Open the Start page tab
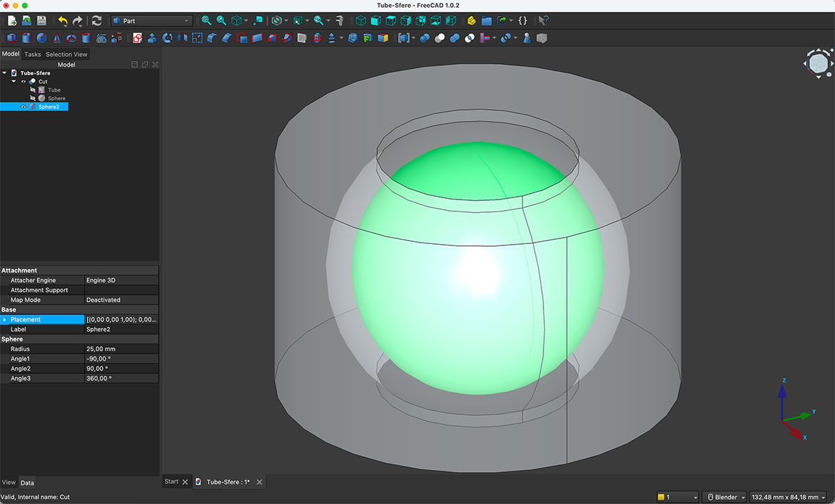Screen dimensions: 835x504 [x=170, y=480]
